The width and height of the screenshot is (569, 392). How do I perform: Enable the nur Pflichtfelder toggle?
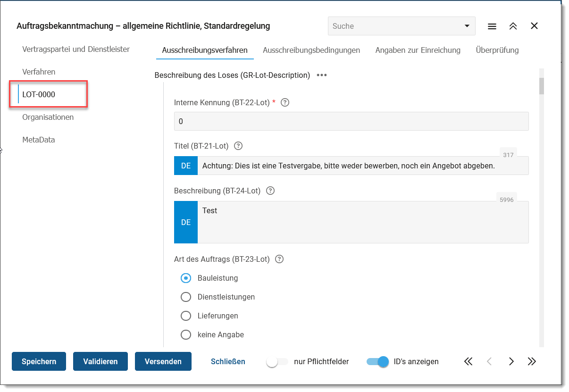coord(276,362)
